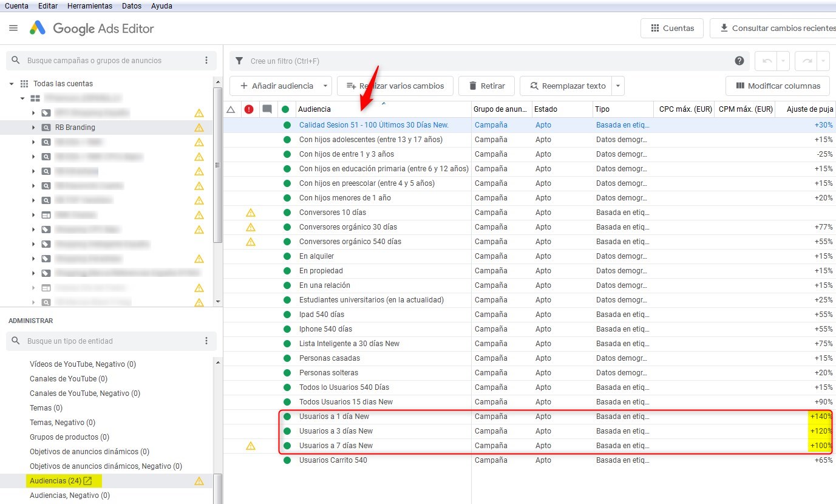Open the Editar menu
This screenshot has height=504, width=836.
[48, 6]
